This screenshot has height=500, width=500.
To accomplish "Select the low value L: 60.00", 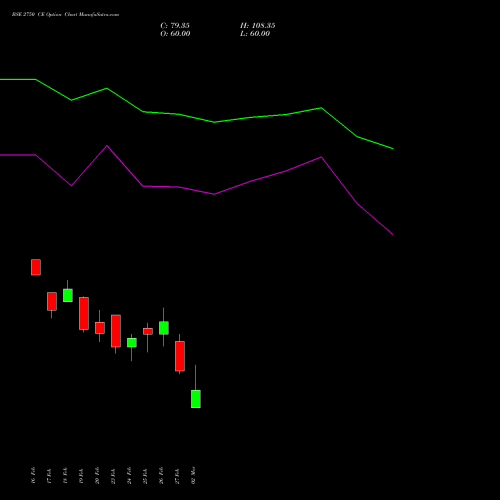I will pos(255,34).
